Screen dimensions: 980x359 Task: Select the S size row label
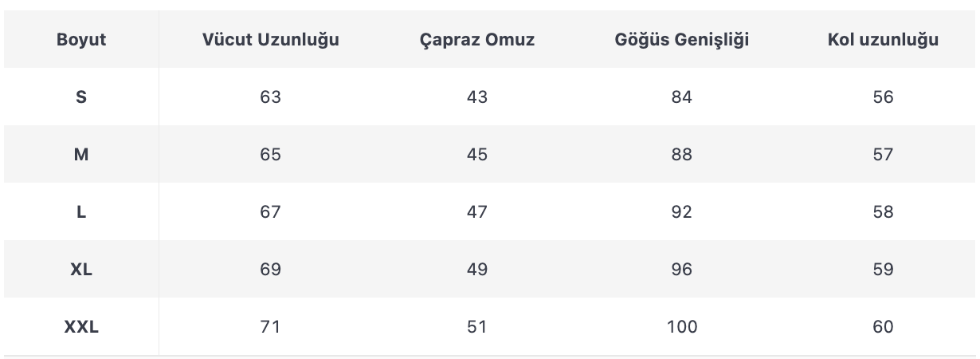click(x=81, y=97)
